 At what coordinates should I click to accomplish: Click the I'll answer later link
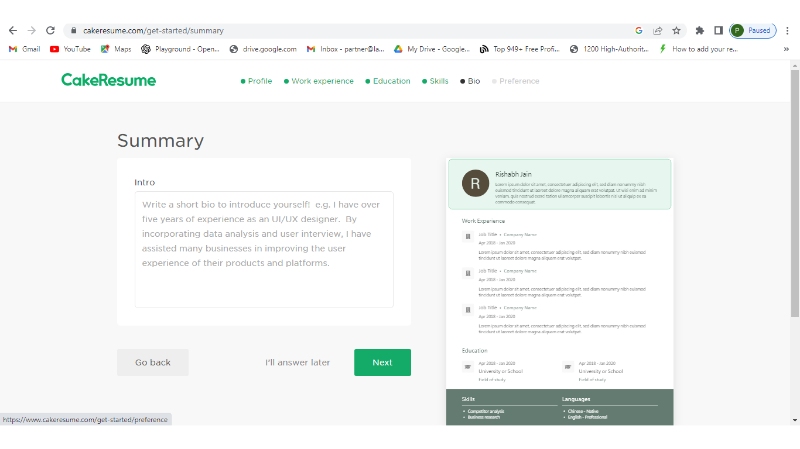tap(297, 363)
